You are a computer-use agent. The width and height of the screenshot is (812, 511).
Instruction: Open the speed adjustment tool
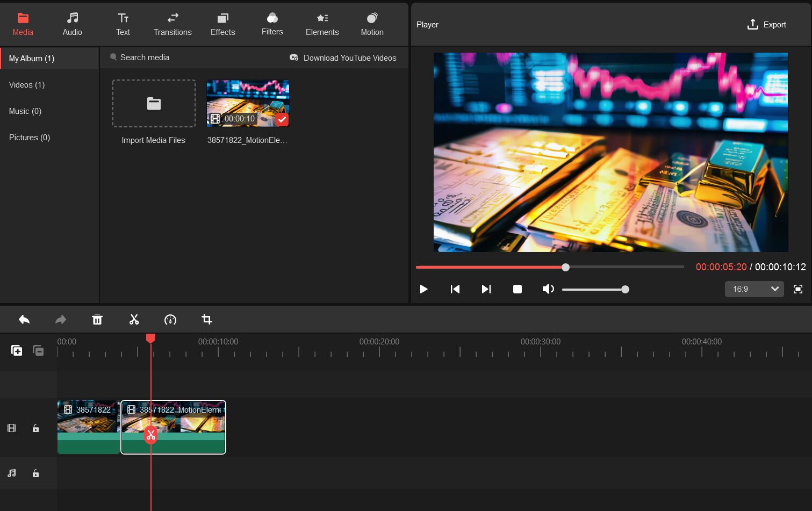point(170,320)
